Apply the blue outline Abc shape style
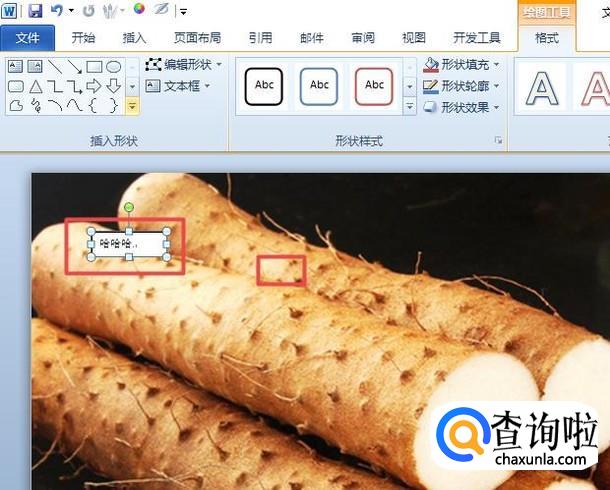 319,86
